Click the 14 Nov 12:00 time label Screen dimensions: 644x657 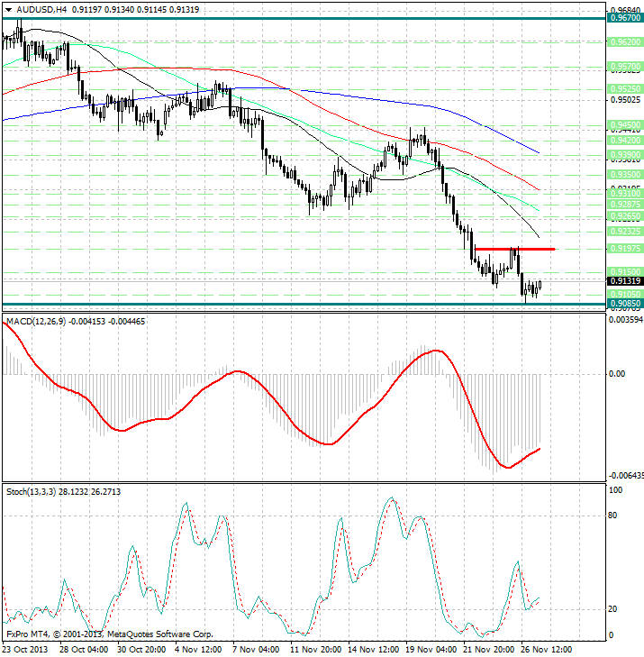coord(372,650)
